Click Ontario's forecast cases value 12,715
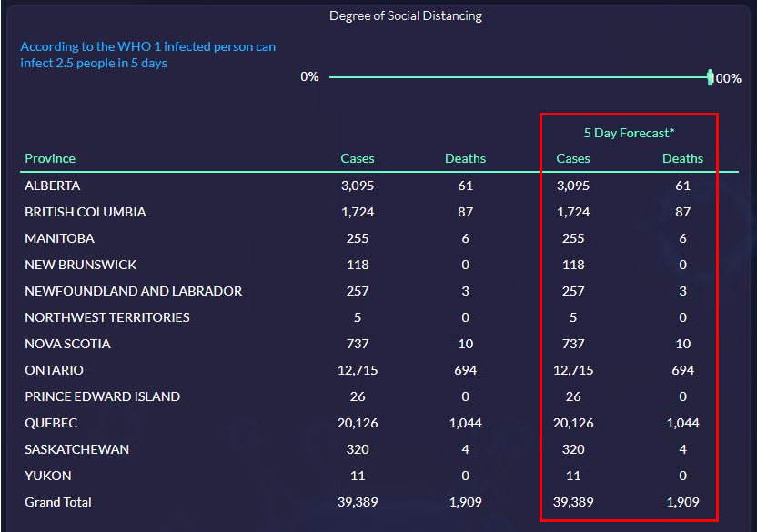Image resolution: width=757 pixels, height=532 pixels. pyautogui.click(x=573, y=370)
